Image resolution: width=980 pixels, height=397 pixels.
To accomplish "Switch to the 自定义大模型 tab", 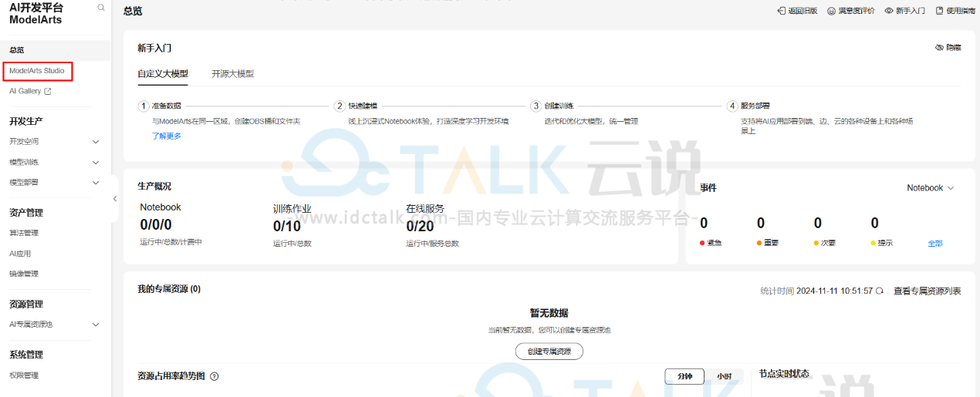I will pyautogui.click(x=163, y=74).
